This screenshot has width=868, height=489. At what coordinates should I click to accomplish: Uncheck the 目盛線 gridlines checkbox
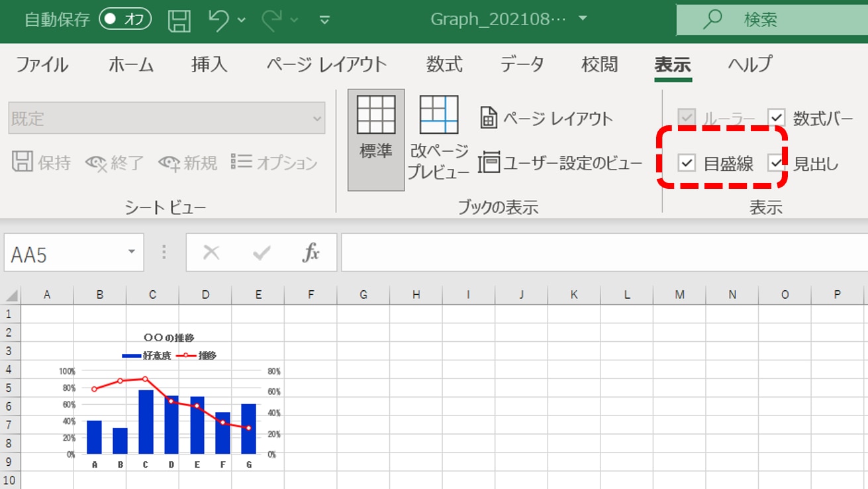tap(687, 163)
